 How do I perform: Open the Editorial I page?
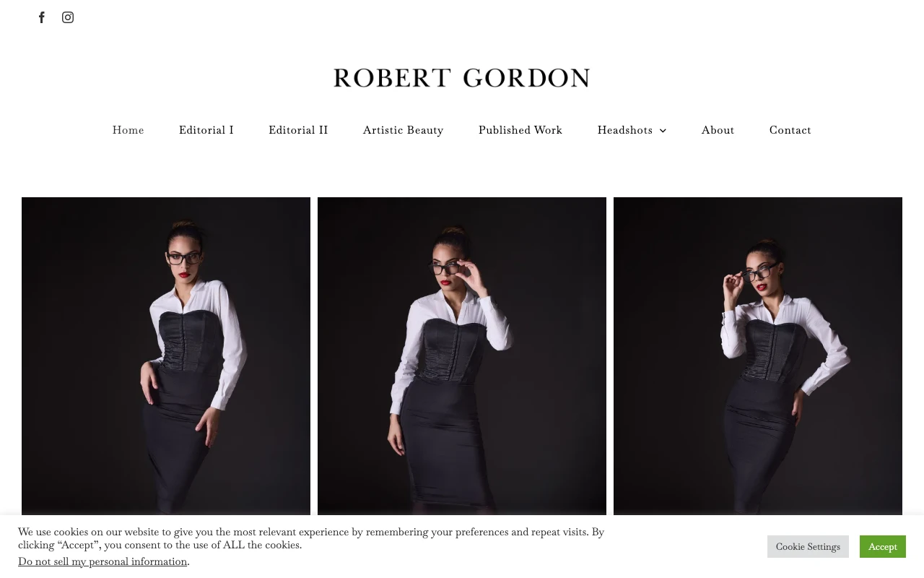(x=206, y=130)
